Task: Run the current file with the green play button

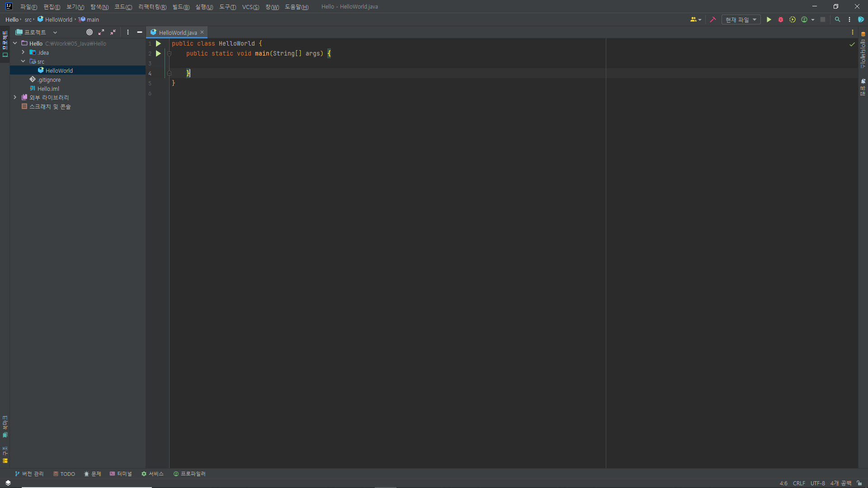Action: (769, 19)
